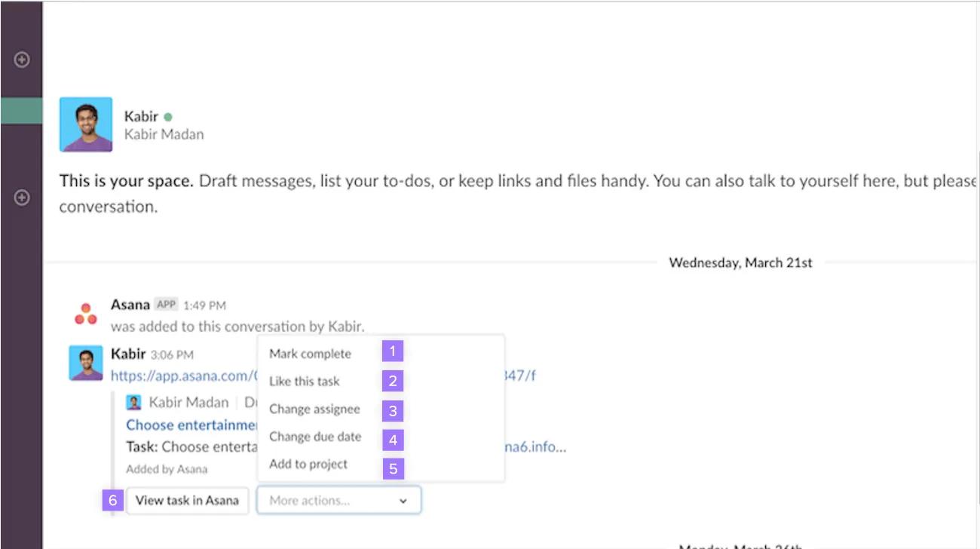Choose Change assignee
The width and height of the screenshot is (980, 549).
(x=315, y=409)
